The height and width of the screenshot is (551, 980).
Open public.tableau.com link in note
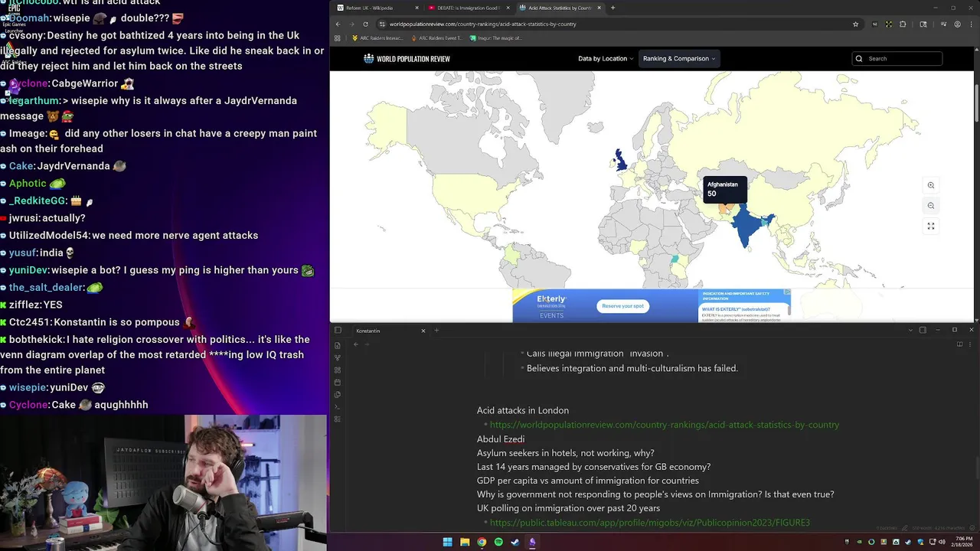[x=650, y=523]
